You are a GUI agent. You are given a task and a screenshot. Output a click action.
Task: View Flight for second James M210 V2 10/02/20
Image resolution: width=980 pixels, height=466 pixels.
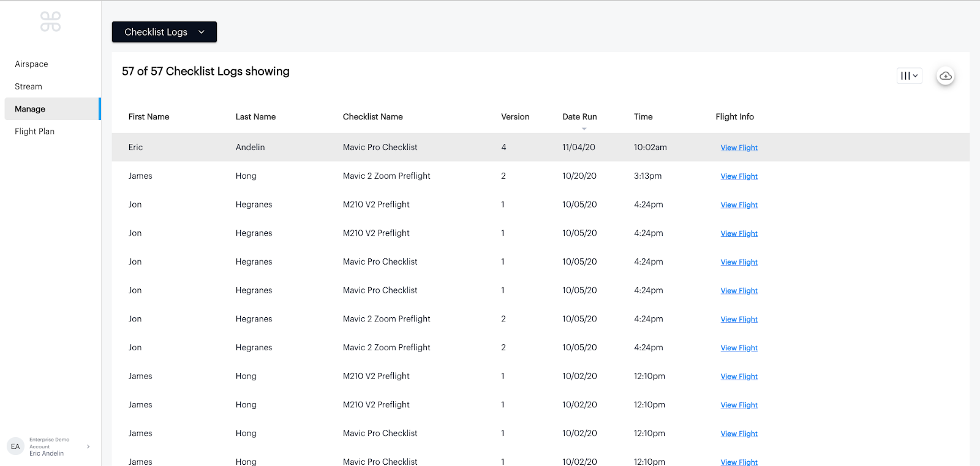(x=739, y=405)
